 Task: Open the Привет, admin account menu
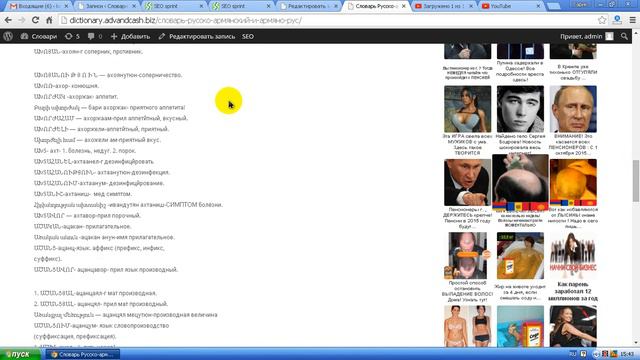[587, 36]
